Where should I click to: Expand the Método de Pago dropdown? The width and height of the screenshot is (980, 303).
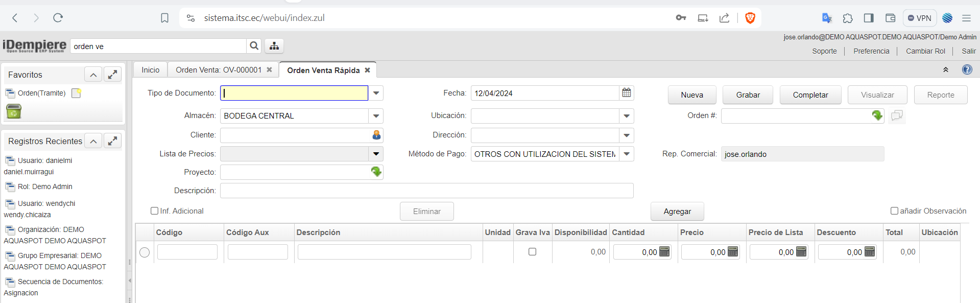(x=627, y=154)
